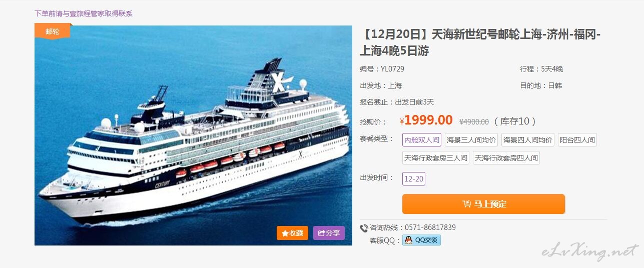Image resolution: width=644 pixels, height=268 pixels.
Task: Open the QQ交谈 chat button
Action: [x=421, y=240]
